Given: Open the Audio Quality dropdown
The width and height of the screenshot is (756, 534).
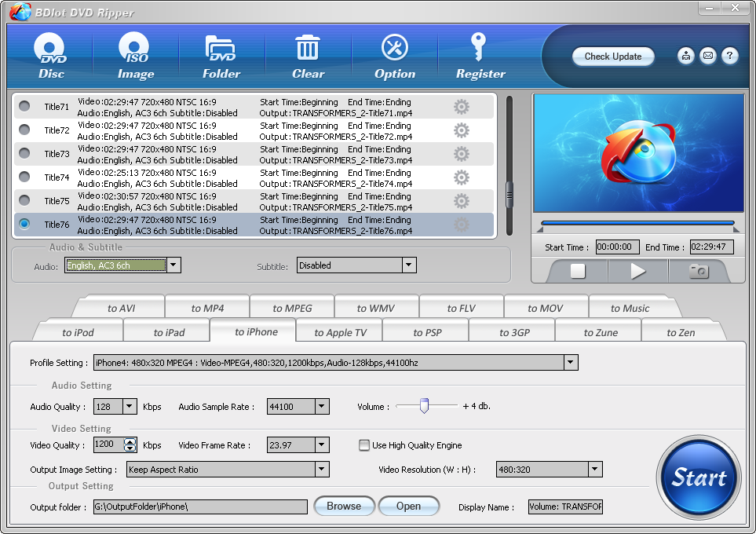Looking at the screenshot, I should pos(130,406).
